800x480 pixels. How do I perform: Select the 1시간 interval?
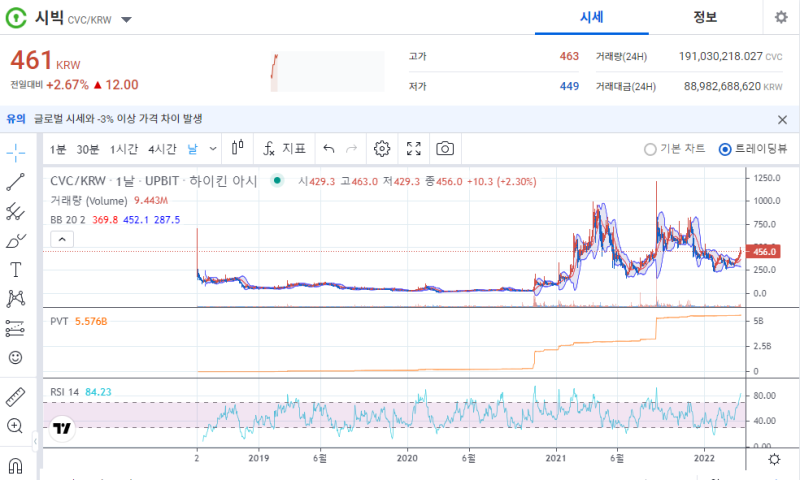point(124,149)
